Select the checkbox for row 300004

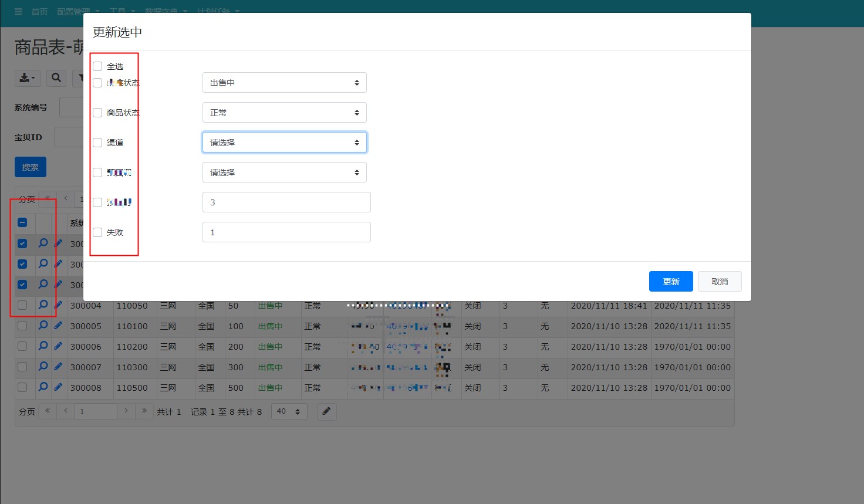click(22, 305)
